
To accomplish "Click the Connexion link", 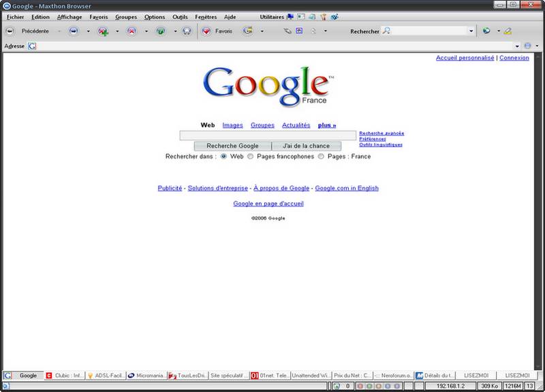I will click(x=514, y=58).
